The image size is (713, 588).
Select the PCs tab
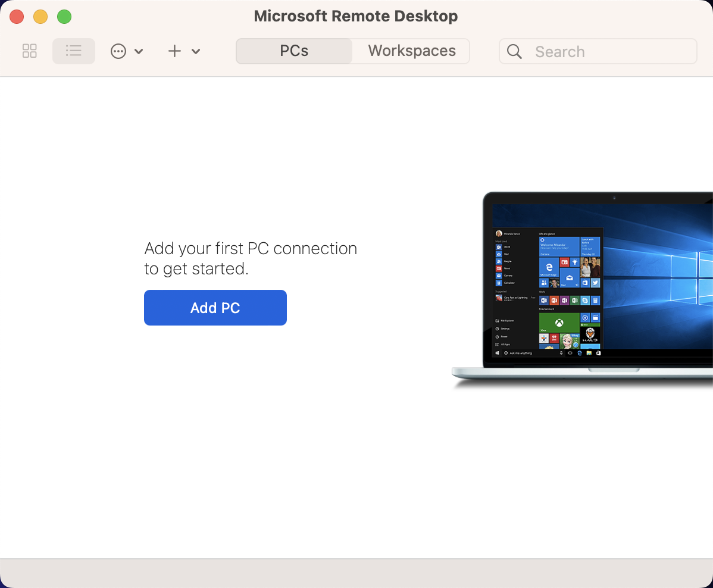point(294,51)
